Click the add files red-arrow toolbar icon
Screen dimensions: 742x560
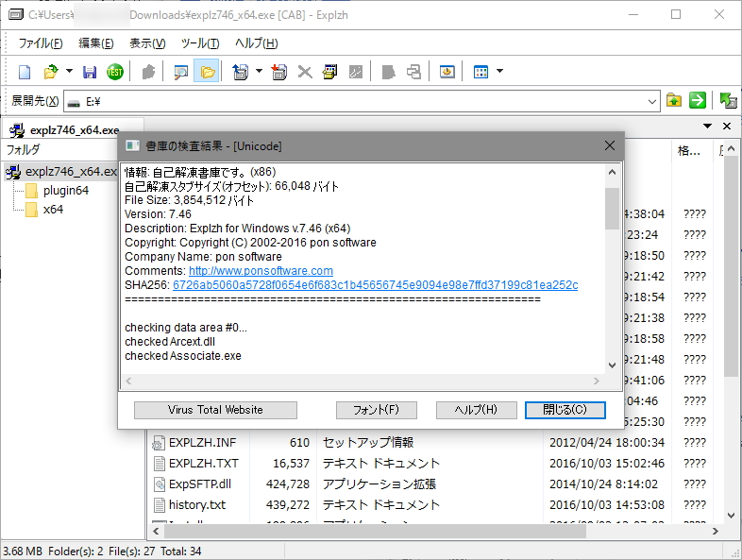[x=279, y=72]
